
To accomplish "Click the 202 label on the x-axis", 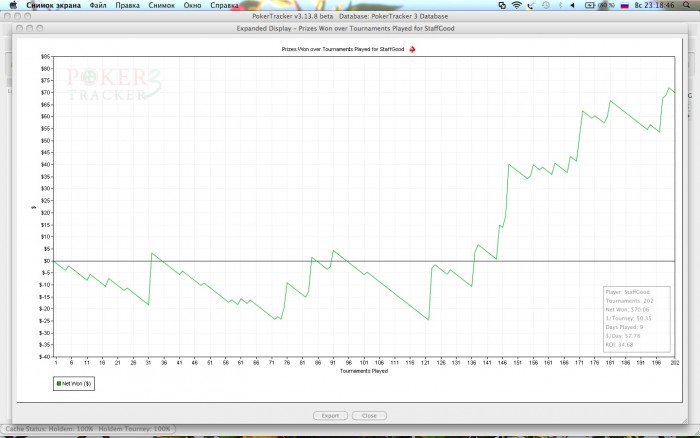I will tap(675, 363).
